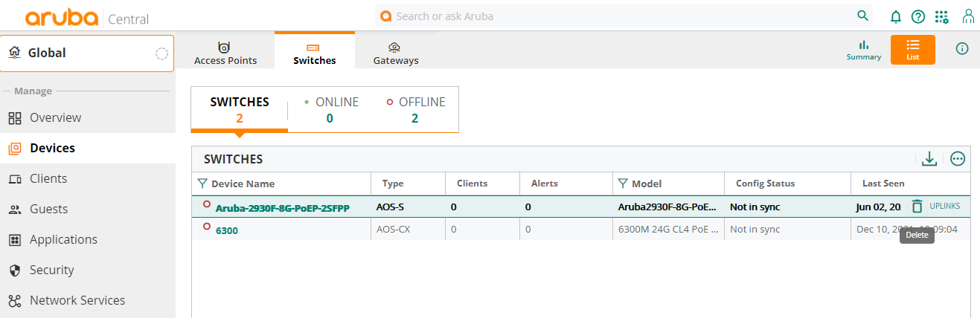This screenshot has height=318, width=980.
Task: Click 6300M 24G CL4 PoE model cell
Action: [x=668, y=230]
